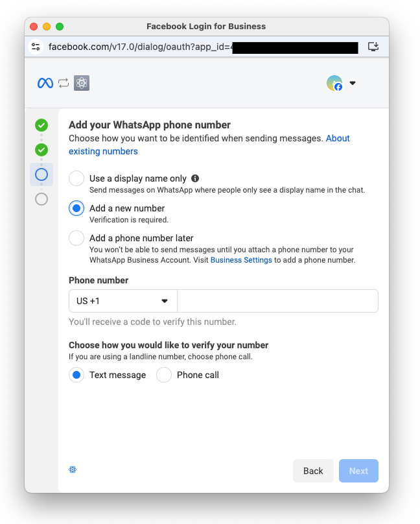
Task: Click the second completed step checkmark
Action: tap(41, 150)
